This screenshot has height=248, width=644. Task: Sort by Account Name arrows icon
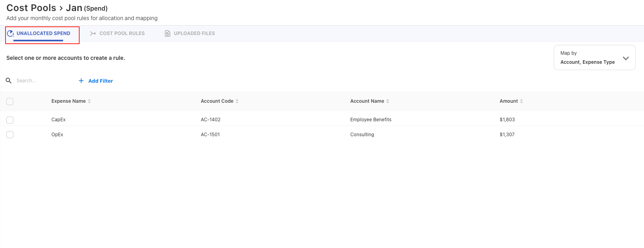(388, 101)
